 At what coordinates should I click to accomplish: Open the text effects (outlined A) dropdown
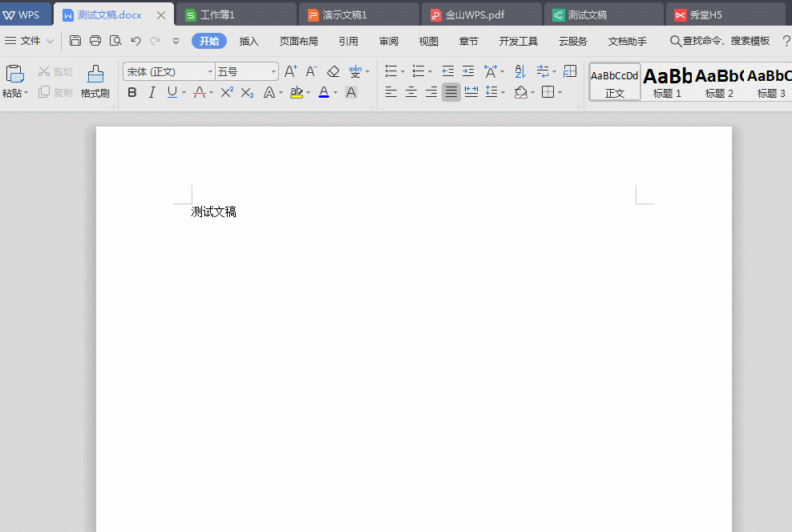click(273, 92)
